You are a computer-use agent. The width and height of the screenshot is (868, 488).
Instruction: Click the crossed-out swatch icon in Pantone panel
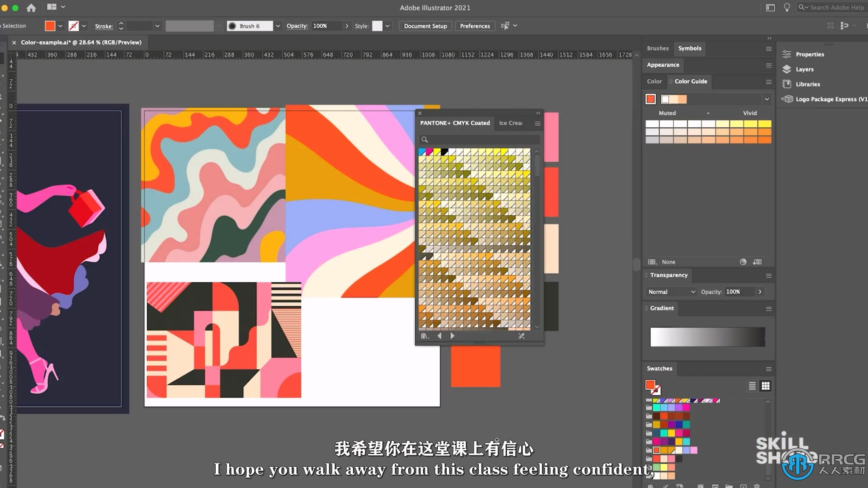(521, 336)
